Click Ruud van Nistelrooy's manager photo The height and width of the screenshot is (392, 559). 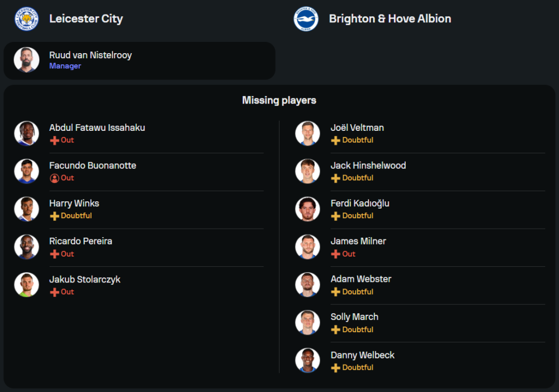click(26, 60)
